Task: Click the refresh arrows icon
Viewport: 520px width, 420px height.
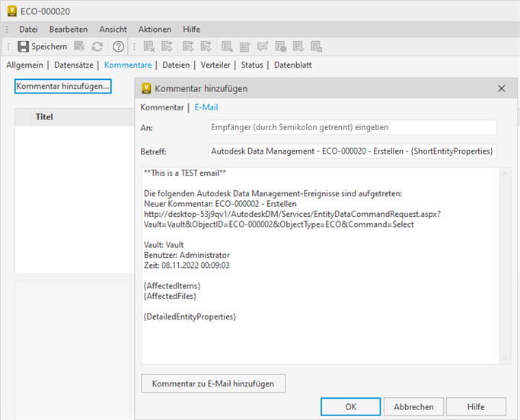Action: click(x=97, y=46)
